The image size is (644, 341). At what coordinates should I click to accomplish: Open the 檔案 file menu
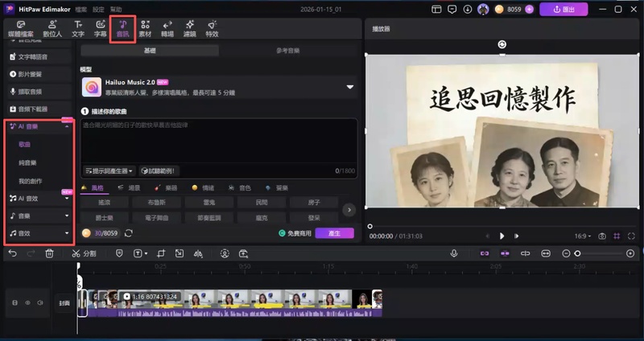81,10
